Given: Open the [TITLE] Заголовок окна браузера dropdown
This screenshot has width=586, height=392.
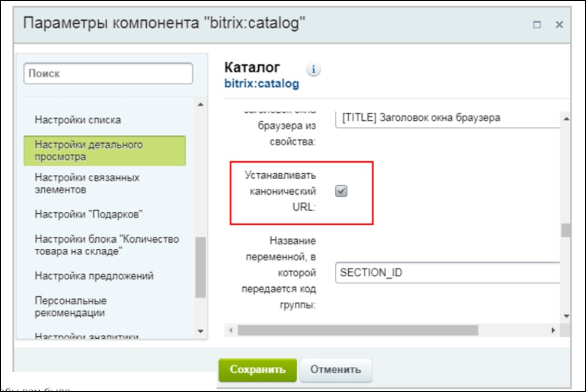Looking at the screenshot, I should [x=448, y=118].
